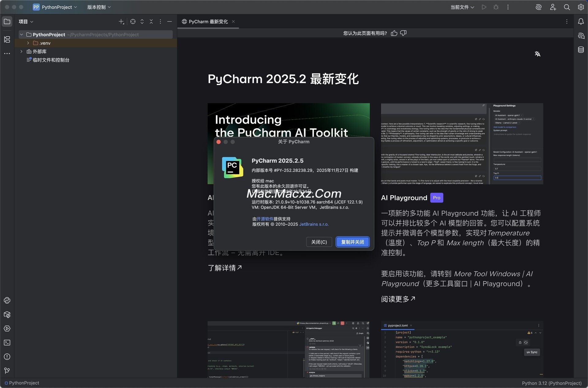Image resolution: width=588 pixels, height=388 pixels.
Task: Expand the .venv folder
Action: pos(28,43)
